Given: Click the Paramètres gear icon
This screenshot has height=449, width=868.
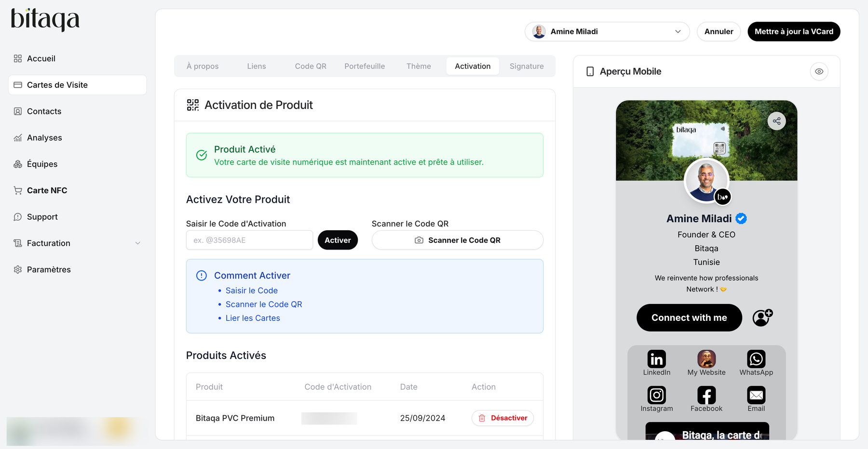Looking at the screenshot, I should [18, 270].
